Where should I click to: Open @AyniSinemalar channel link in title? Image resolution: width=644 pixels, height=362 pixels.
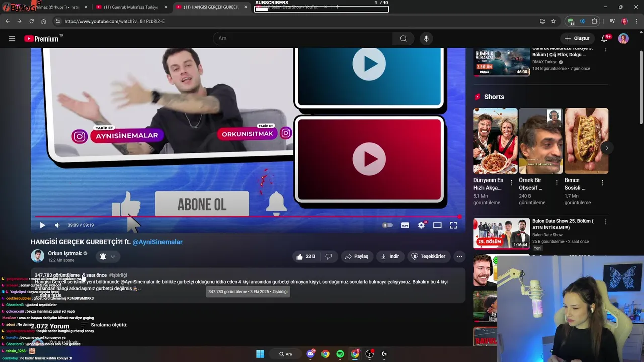(x=157, y=242)
